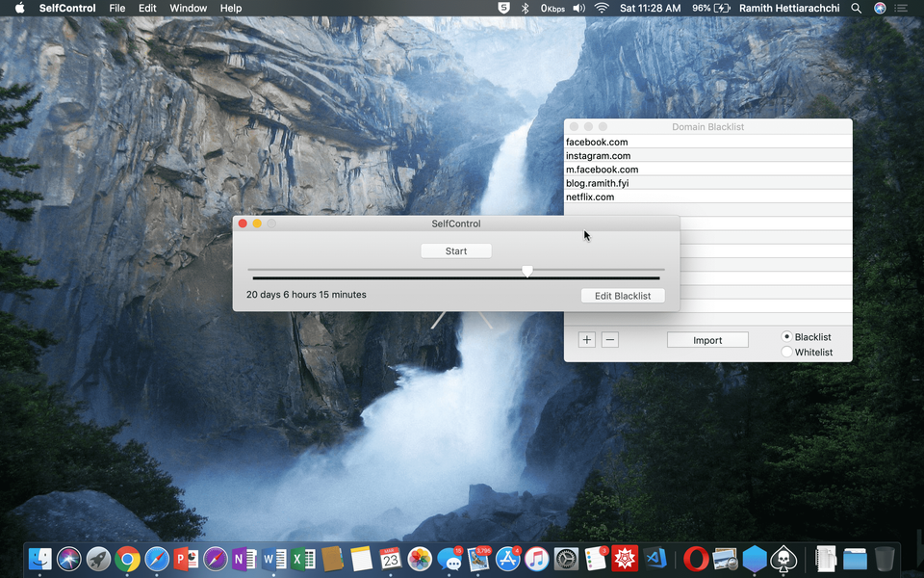This screenshot has height=578, width=924.
Task: Select the Whitelist radio button
Action: point(787,353)
